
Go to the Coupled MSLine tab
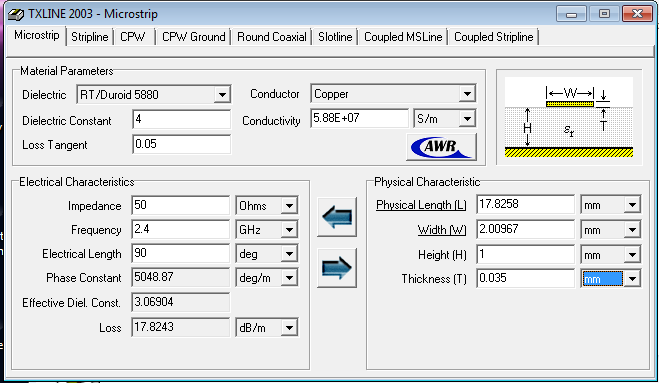(x=403, y=37)
